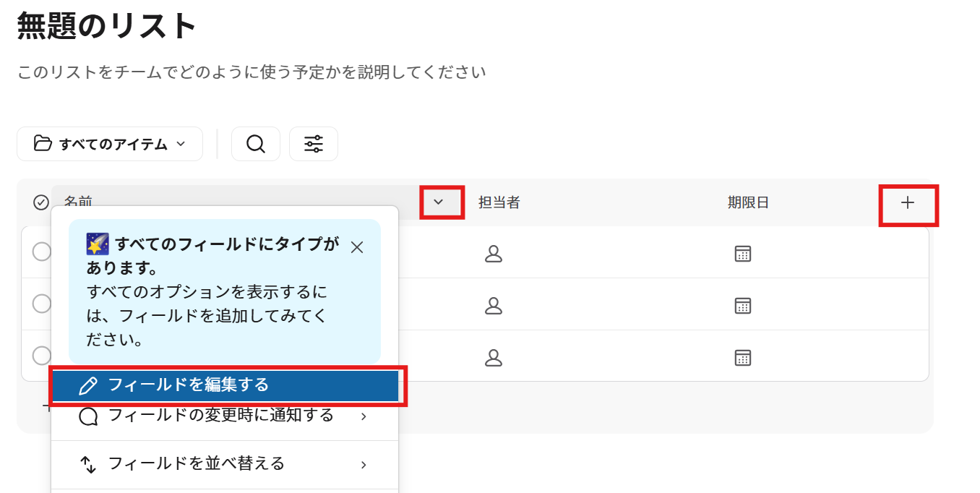The width and height of the screenshot is (980, 493).
Task: Select the circle checkbox on the third item row
Action: tap(40, 356)
